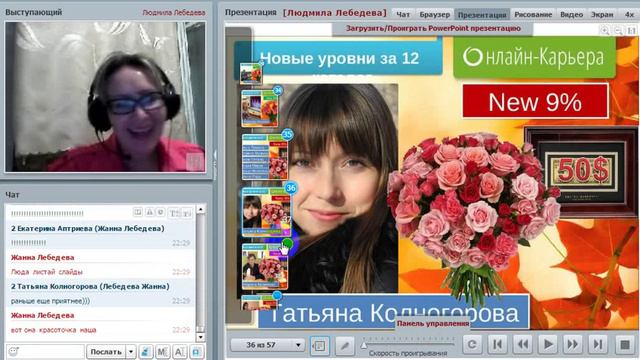Screen dimensions: 640x360
Task: Select the Презентация tab
Action: click(482, 14)
